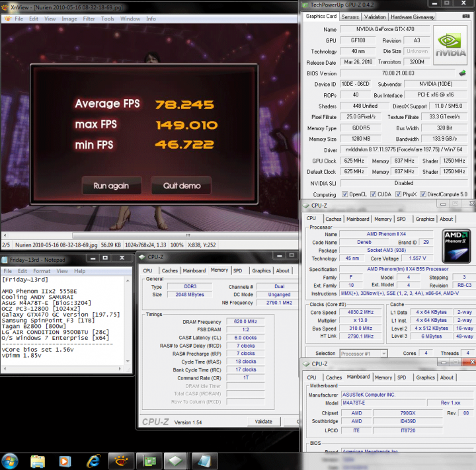Switch to Sensors tab in GPU-Z
Image resolution: width=476 pixels, height=470 pixels.
click(x=350, y=17)
